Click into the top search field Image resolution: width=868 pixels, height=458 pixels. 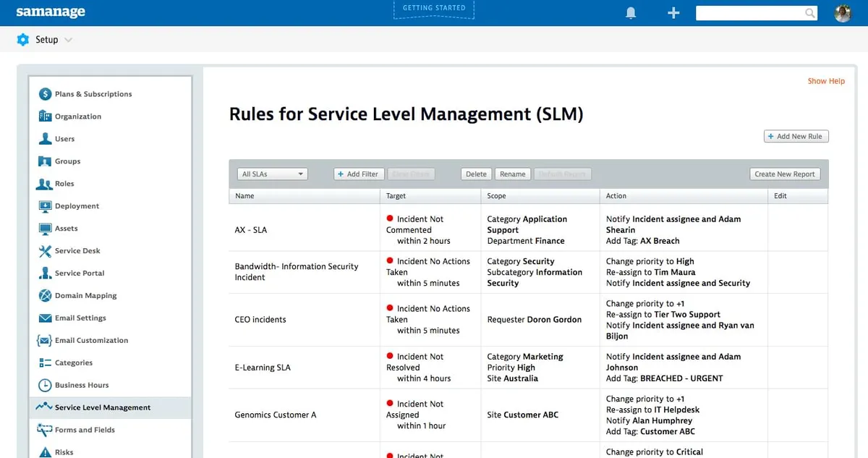point(749,13)
